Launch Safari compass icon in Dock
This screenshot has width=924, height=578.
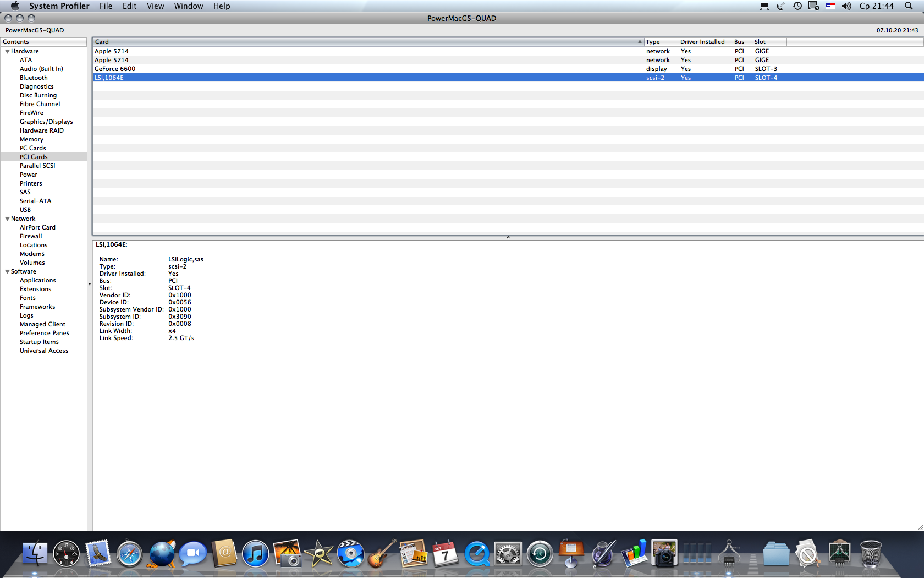(x=130, y=554)
